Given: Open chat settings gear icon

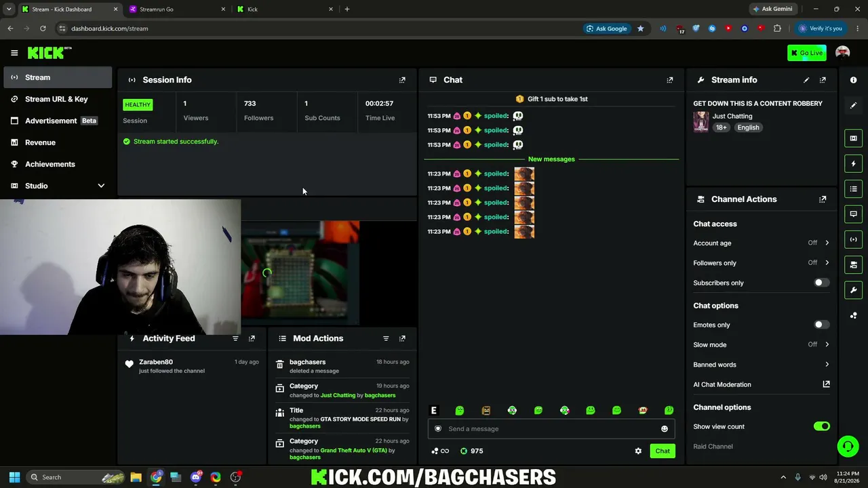Looking at the screenshot, I should [638, 451].
